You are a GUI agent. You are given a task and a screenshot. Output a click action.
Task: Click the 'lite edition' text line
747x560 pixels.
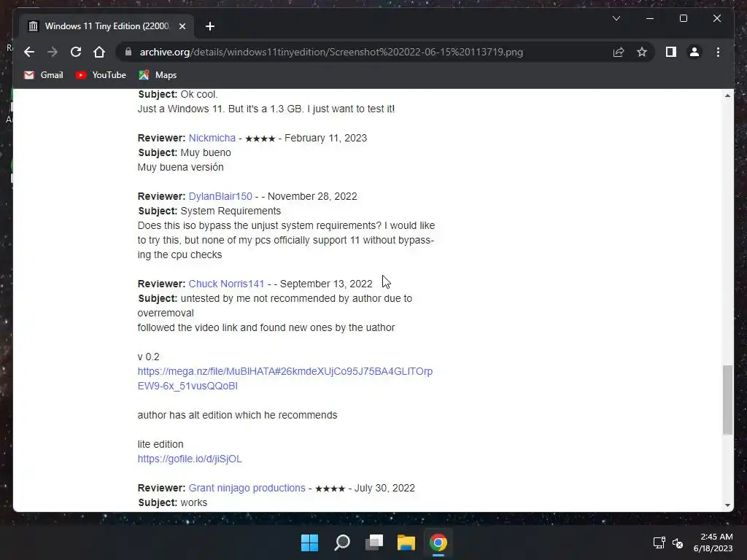160,444
